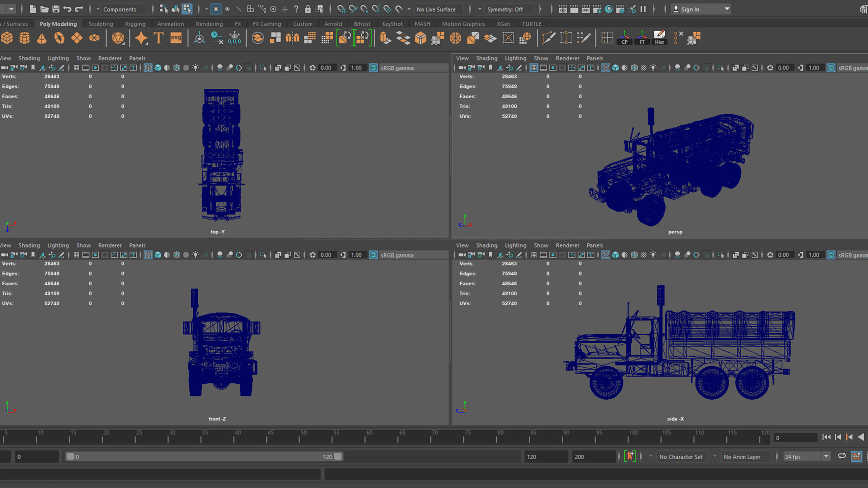
Task: Click the CP center pivot shelf icon
Action: tap(625, 38)
